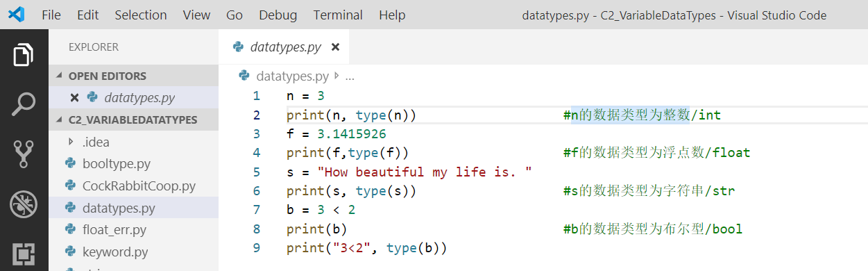The width and height of the screenshot is (868, 271).
Task: Click Python icon on datatypes.py tab
Action: point(239,47)
